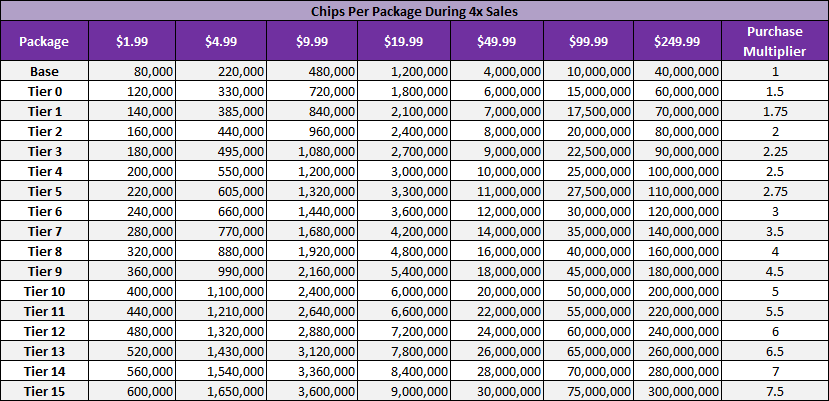Select the Package column header
Image resolution: width=829 pixels, height=401 pixels.
click(x=44, y=41)
